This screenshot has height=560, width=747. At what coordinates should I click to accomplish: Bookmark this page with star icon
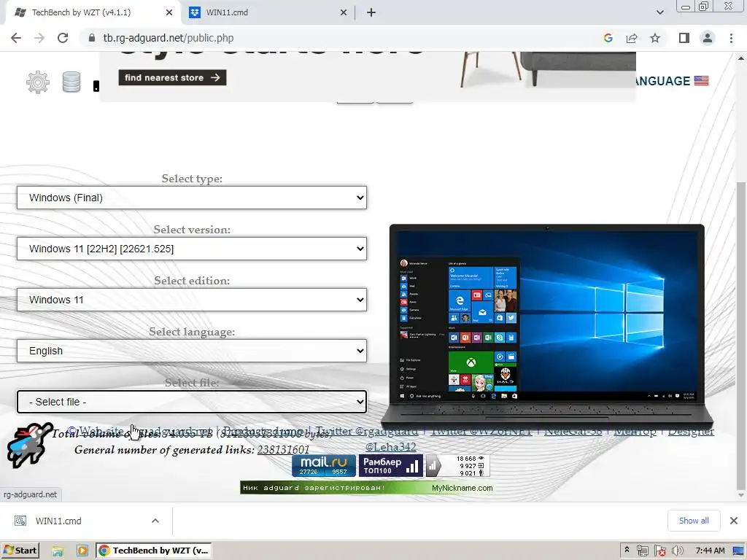[x=655, y=38]
